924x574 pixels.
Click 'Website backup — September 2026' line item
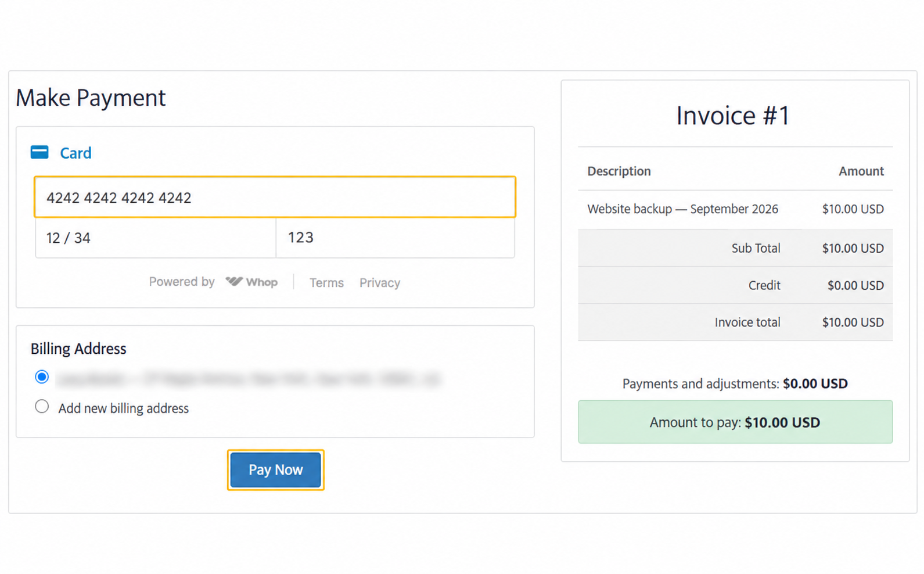click(682, 209)
